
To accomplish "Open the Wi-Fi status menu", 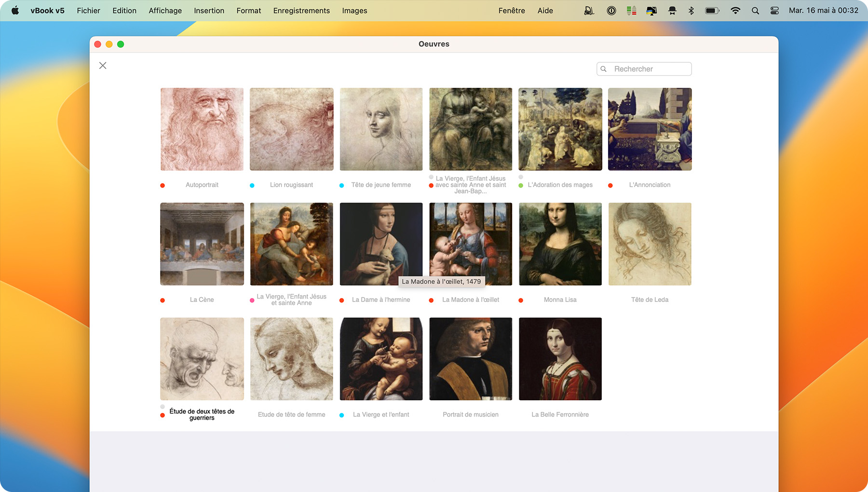I will [735, 11].
